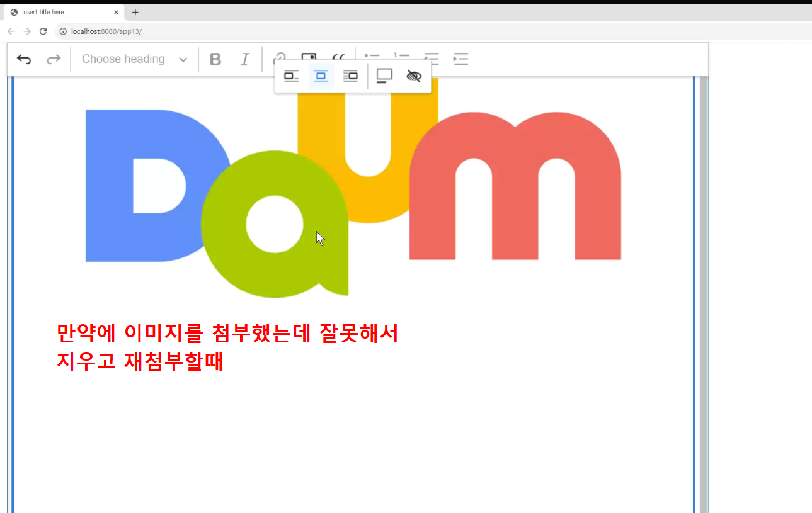Screen dimensions: 812x513
Task: Go forward in the browser
Action: click(27, 31)
